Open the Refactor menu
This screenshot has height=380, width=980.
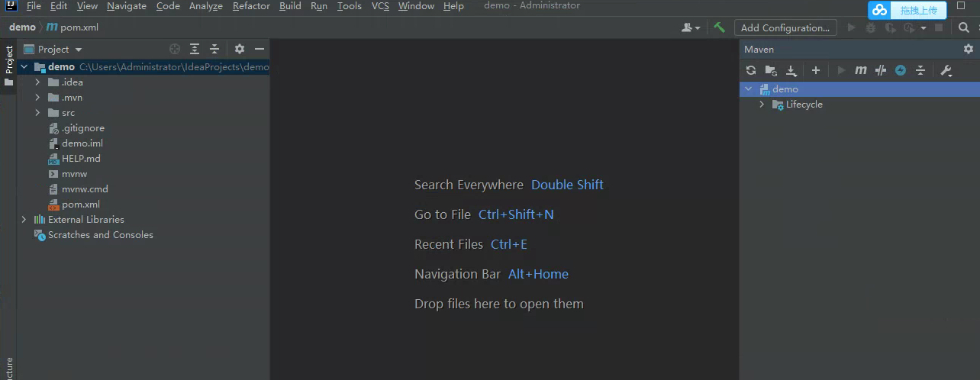[251, 6]
